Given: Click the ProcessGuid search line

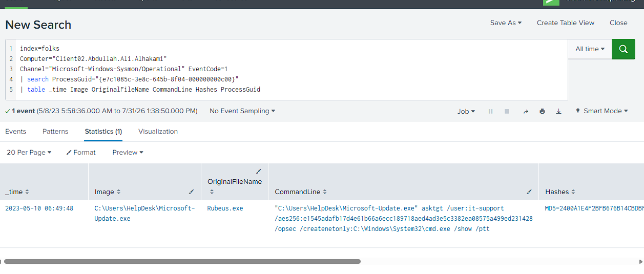Looking at the screenshot, I should pyautogui.click(x=129, y=79).
